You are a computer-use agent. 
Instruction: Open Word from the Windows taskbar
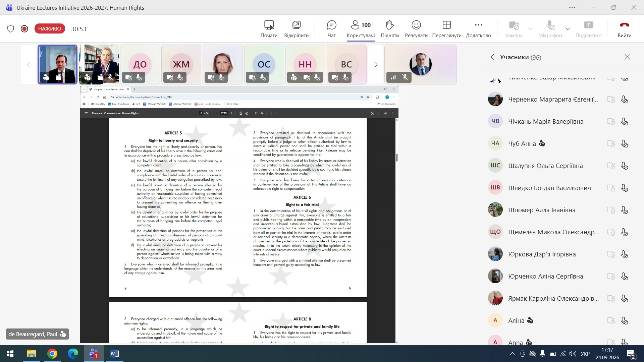(114, 354)
